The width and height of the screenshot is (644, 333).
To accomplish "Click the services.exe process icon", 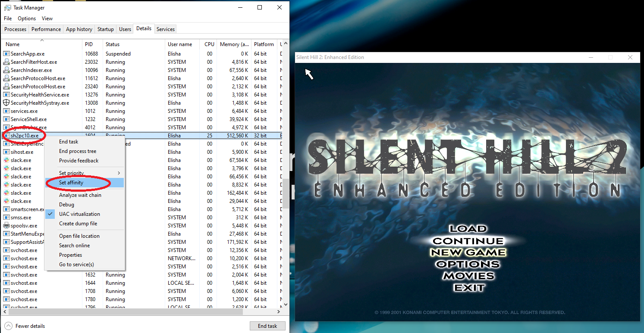I will click(6, 111).
